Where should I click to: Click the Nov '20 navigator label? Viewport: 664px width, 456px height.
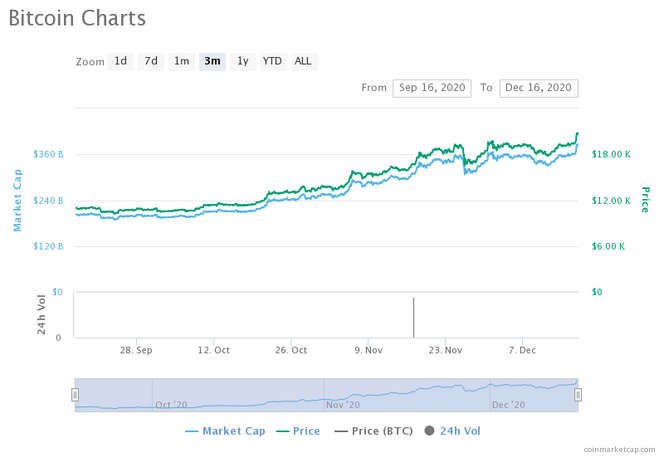pyautogui.click(x=343, y=405)
